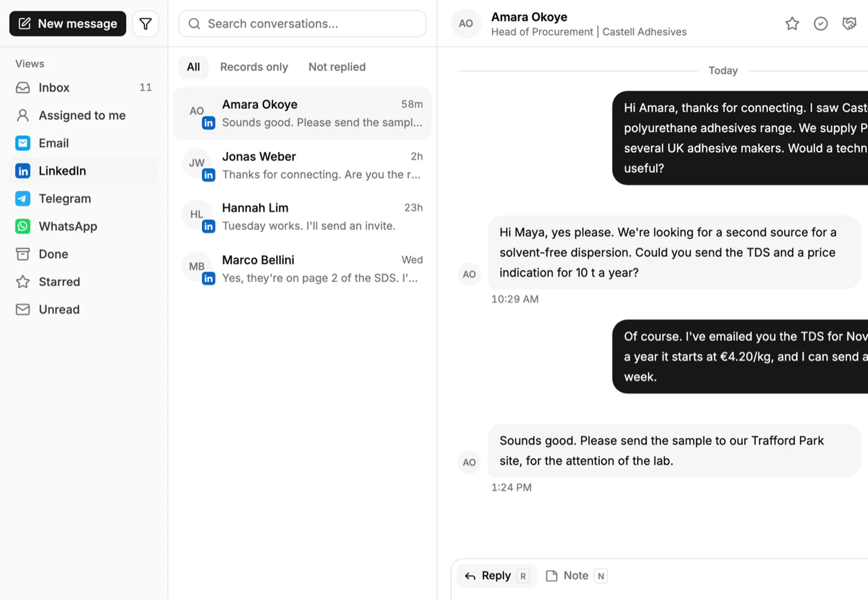Open the Marco Bellini conversation
Screen dimensions: 868x600
(x=302, y=269)
